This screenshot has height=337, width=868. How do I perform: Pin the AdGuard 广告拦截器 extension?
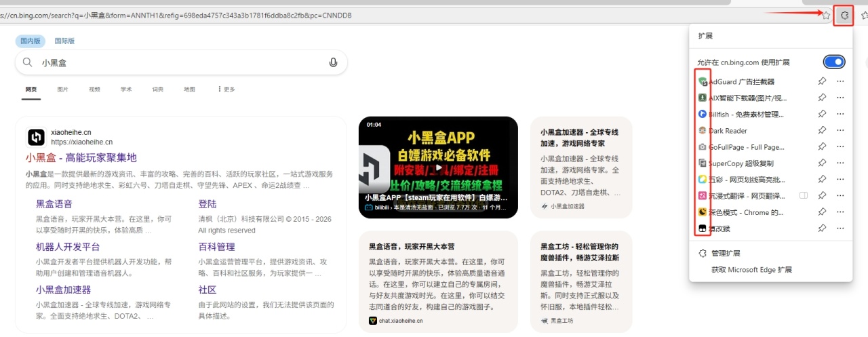822,81
